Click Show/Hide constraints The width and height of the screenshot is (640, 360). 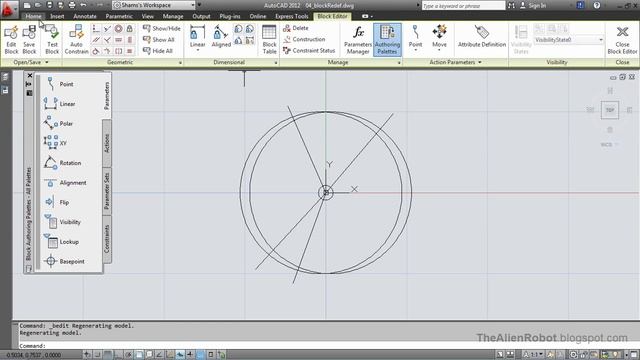162,28
